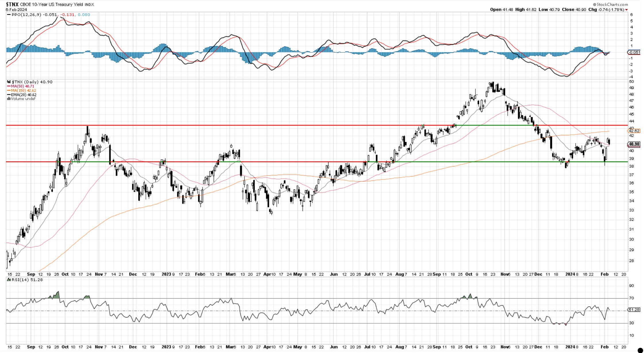Click the 40.90 last price label on axis

tap(634, 144)
